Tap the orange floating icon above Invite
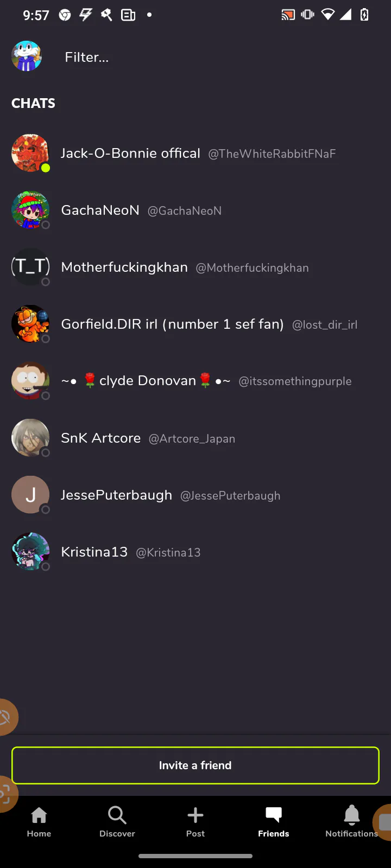This screenshot has height=868, width=391. click(7, 717)
